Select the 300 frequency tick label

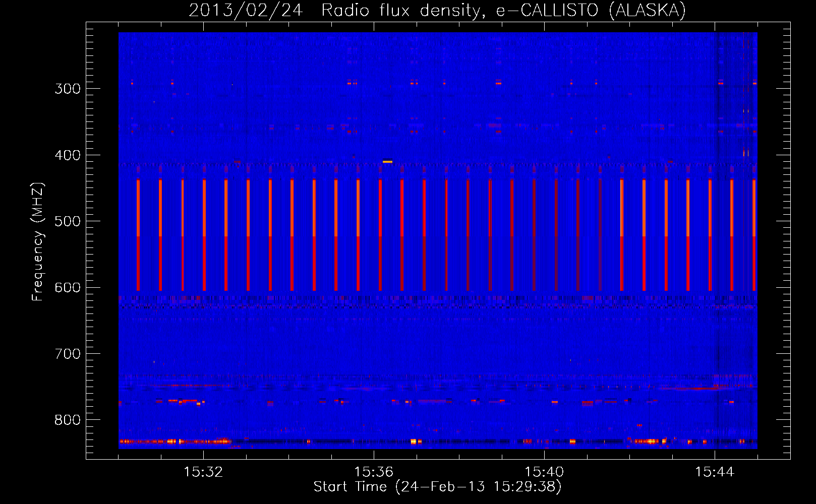point(68,89)
